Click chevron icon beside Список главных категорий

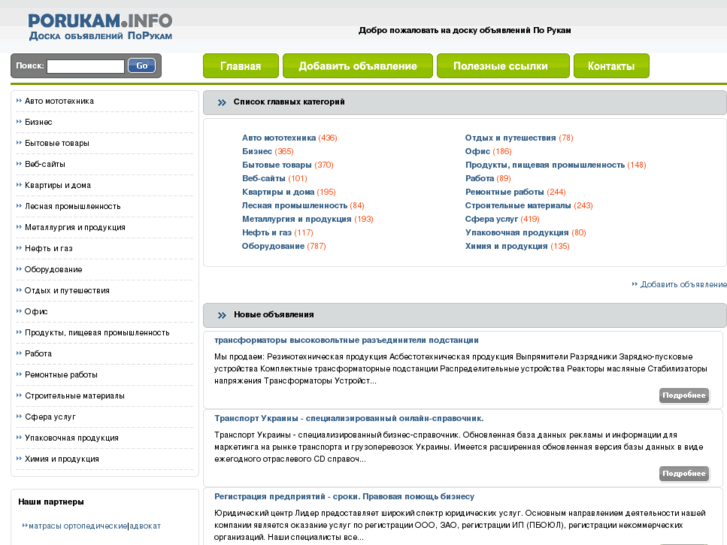coord(222,103)
